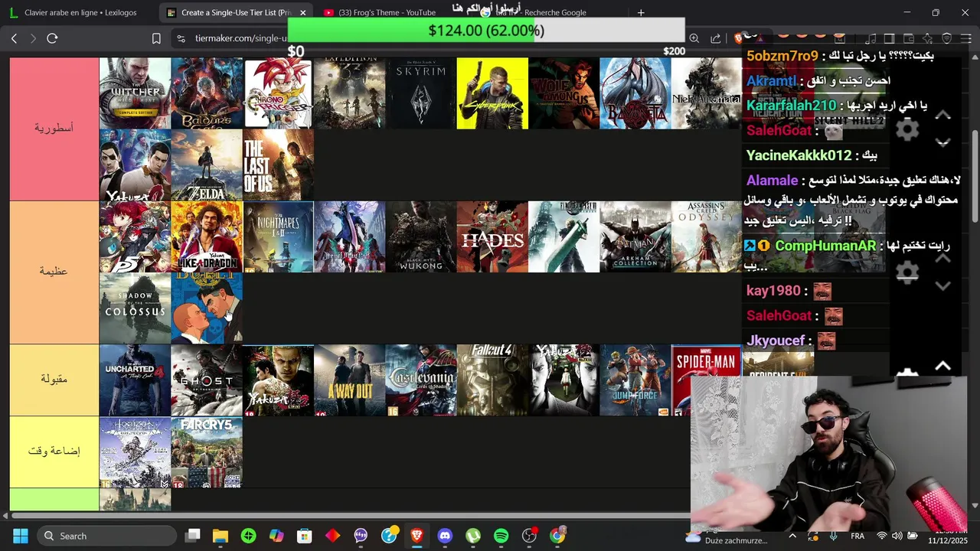This screenshot has height=551, width=980.
Task: Select the Hades game cover
Action: click(492, 236)
